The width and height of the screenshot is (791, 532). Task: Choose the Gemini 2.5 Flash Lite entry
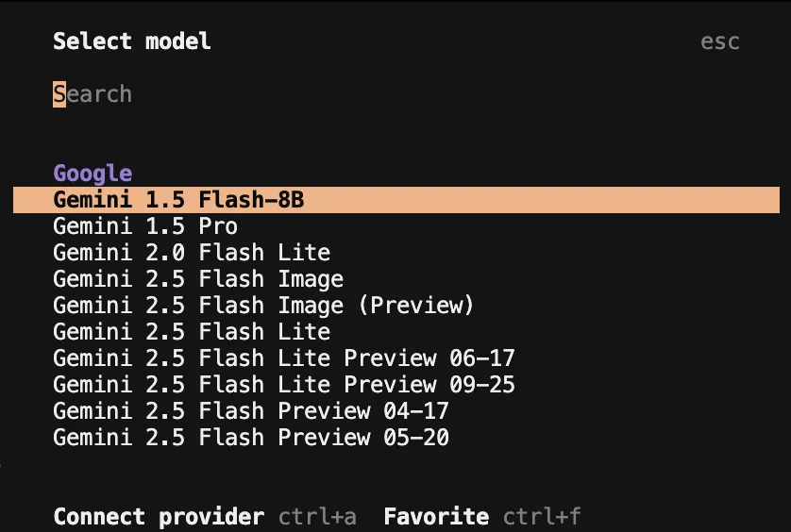[x=192, y=332]
